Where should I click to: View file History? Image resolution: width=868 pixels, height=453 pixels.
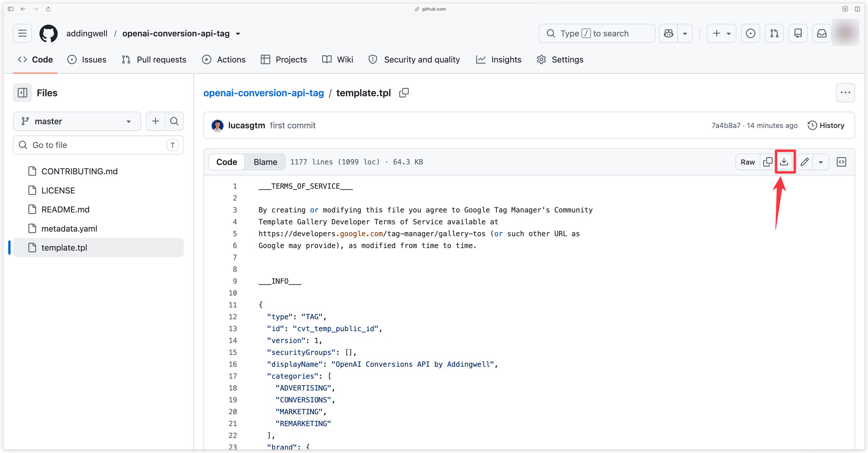(826, 126)
